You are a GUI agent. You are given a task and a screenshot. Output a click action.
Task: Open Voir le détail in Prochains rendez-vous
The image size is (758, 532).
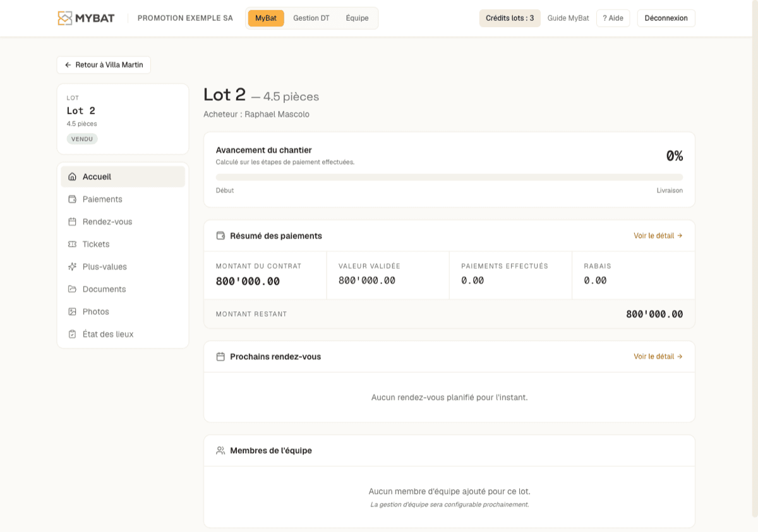pos(658,357)
